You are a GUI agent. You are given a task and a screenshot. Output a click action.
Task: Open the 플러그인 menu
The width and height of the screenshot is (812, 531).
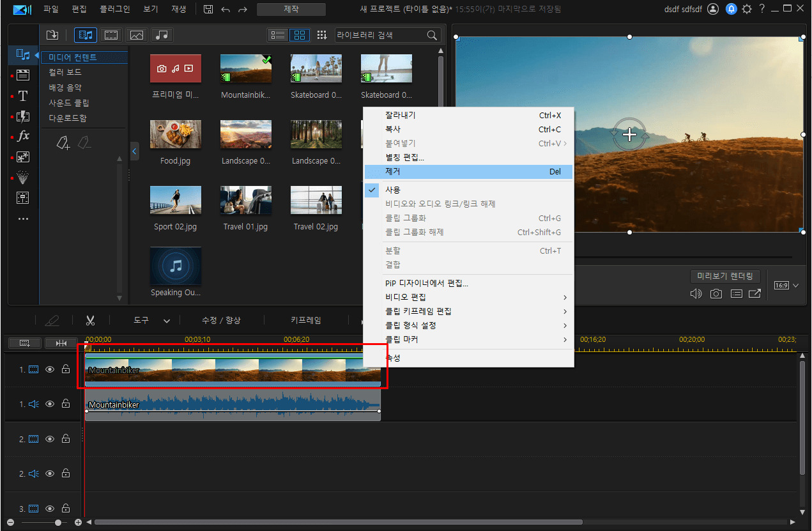pyautogui.click(x=115, y=10)
